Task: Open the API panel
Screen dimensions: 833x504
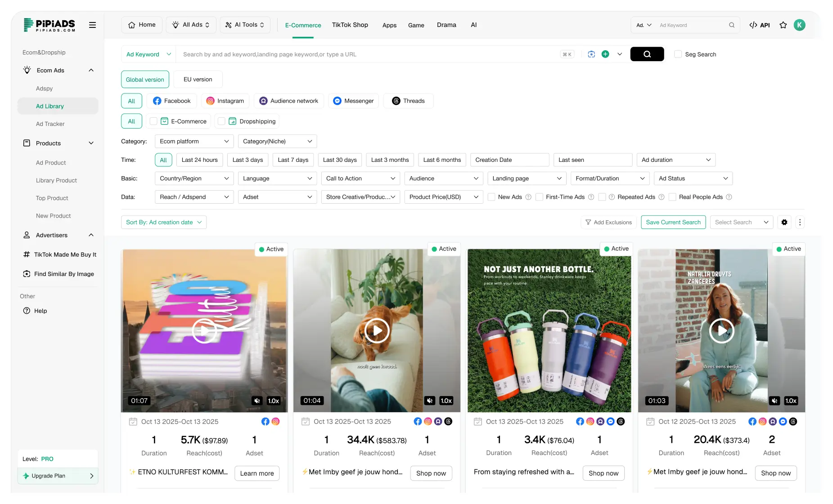Action: pyautogui.click(x=759, y=25)
